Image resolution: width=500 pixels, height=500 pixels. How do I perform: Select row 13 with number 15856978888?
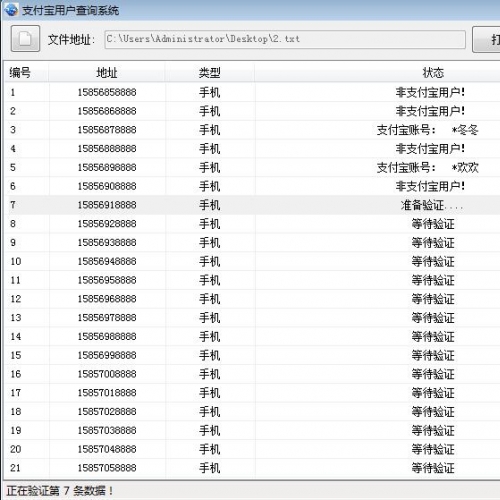(x=252, y=318)
